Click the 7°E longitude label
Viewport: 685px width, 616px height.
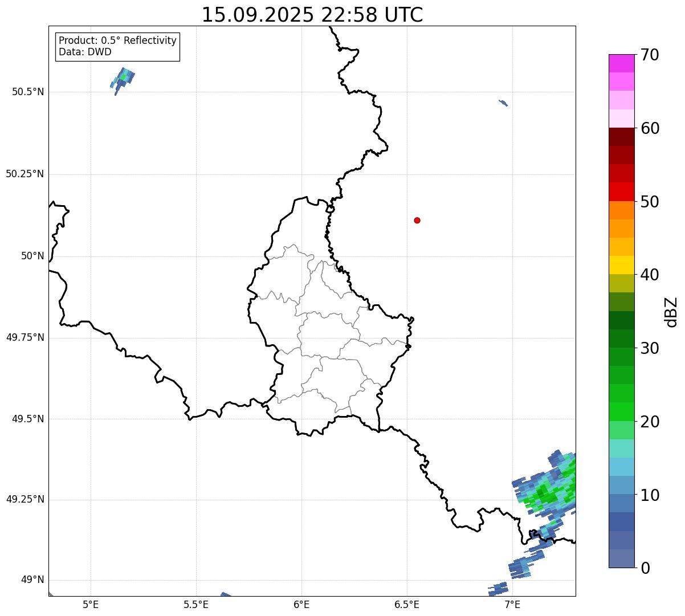click(512, 604)
